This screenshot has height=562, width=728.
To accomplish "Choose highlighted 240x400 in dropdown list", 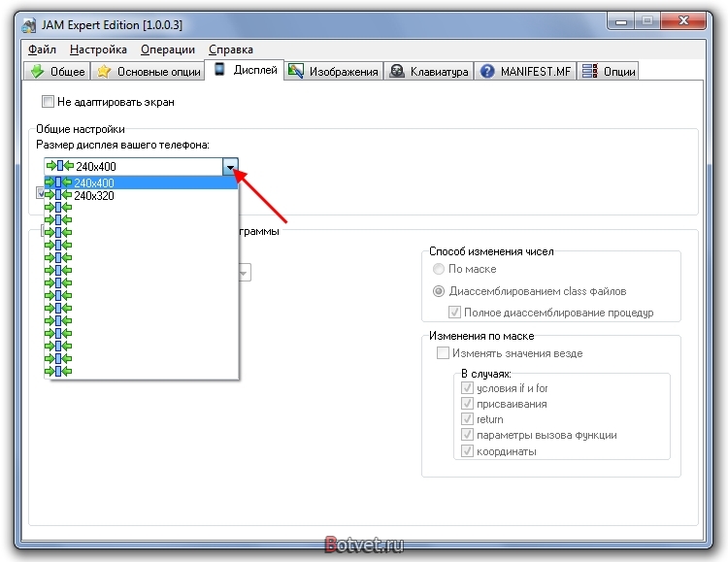I will [x=141, y=183].
